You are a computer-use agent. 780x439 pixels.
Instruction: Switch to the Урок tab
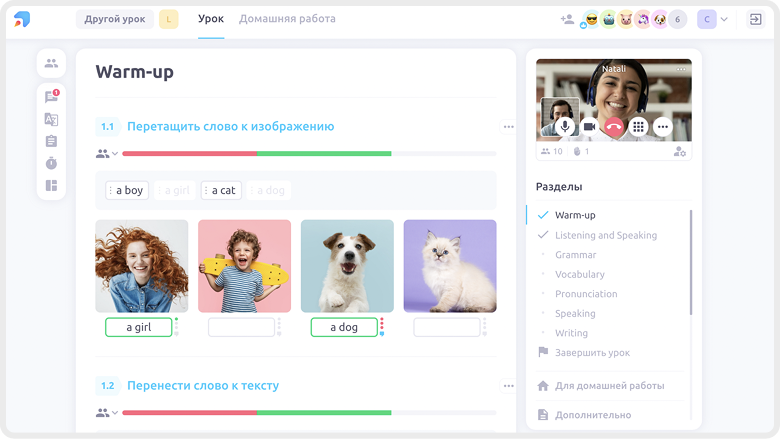tap(211, 19)
